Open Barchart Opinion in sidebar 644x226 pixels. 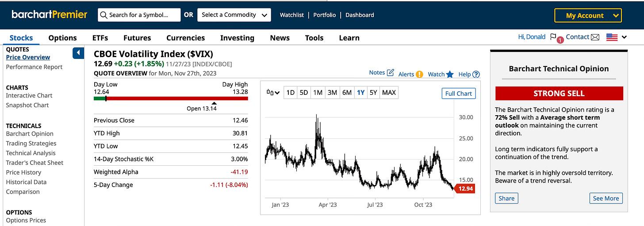(30, 133)
